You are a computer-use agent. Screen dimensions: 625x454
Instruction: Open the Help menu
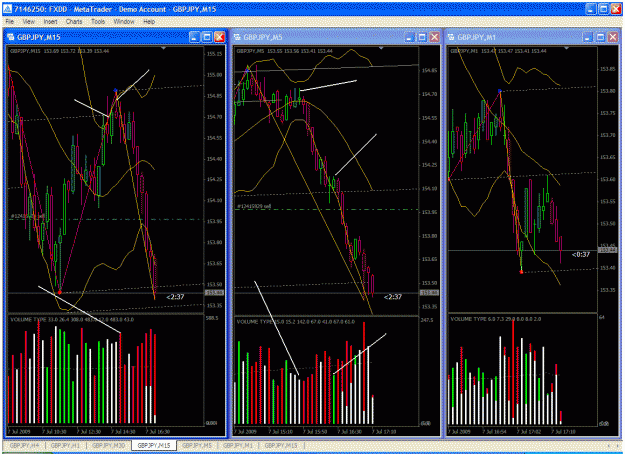(x=149, y=22)
